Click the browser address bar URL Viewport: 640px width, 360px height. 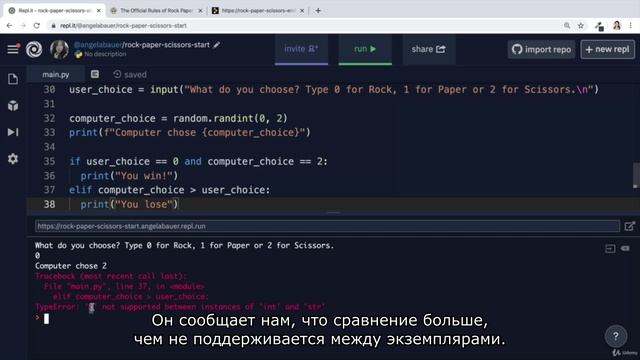click(123, 26)
